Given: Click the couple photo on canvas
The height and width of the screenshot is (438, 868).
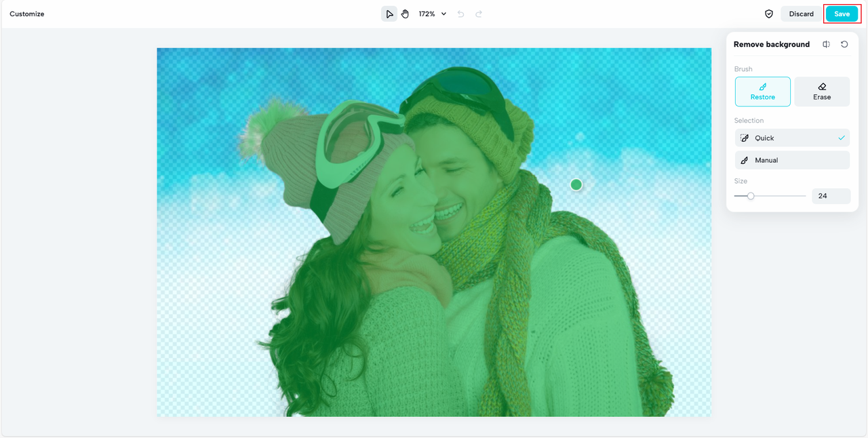Looking at the screenshot, I should 434,232.
